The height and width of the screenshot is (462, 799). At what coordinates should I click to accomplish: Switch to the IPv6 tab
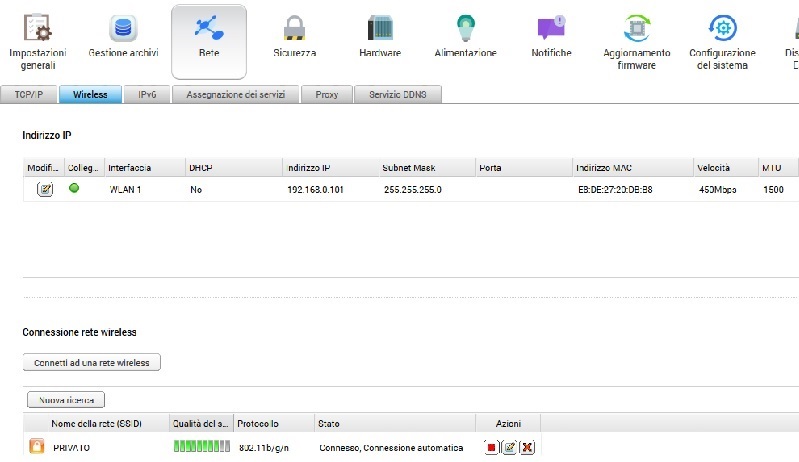[x=147, y=95]
